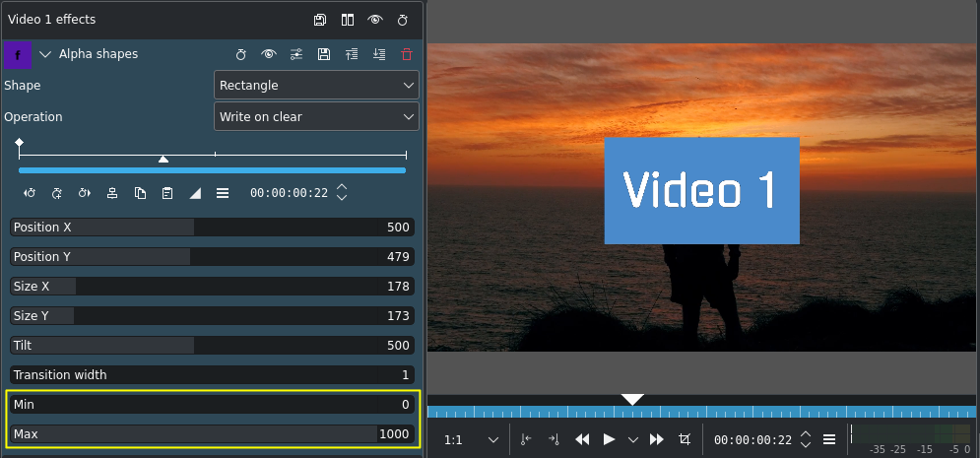
Task: Copy keyframe values icon
Action: coord(140,193)
